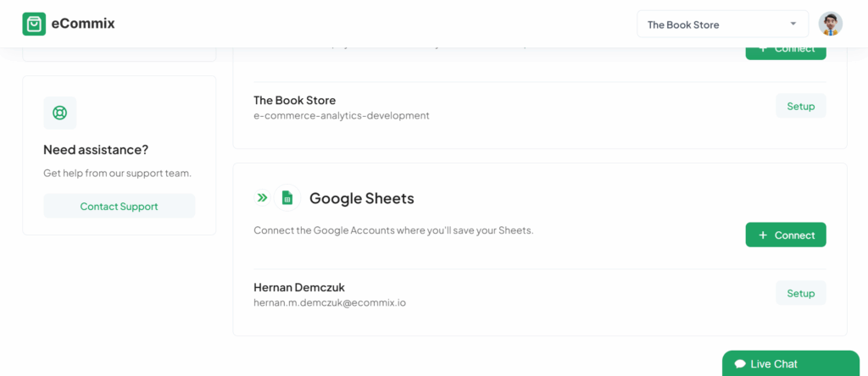Open the user avatar profile menu

pos(831,24)
